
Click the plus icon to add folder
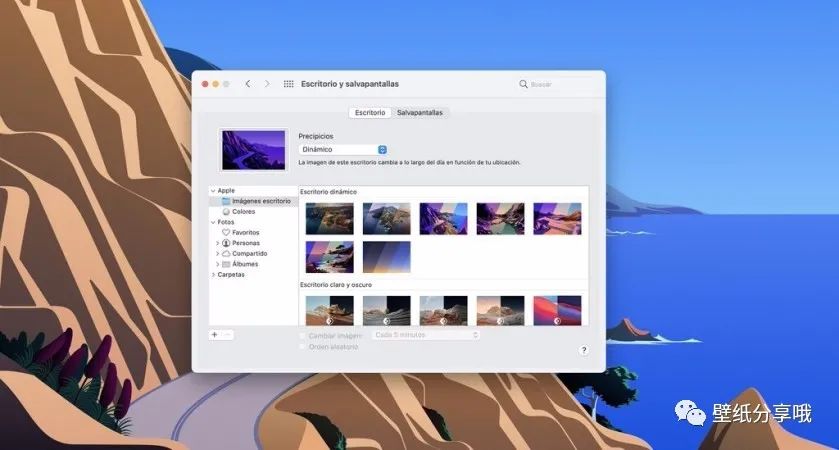tap(215, 335)
